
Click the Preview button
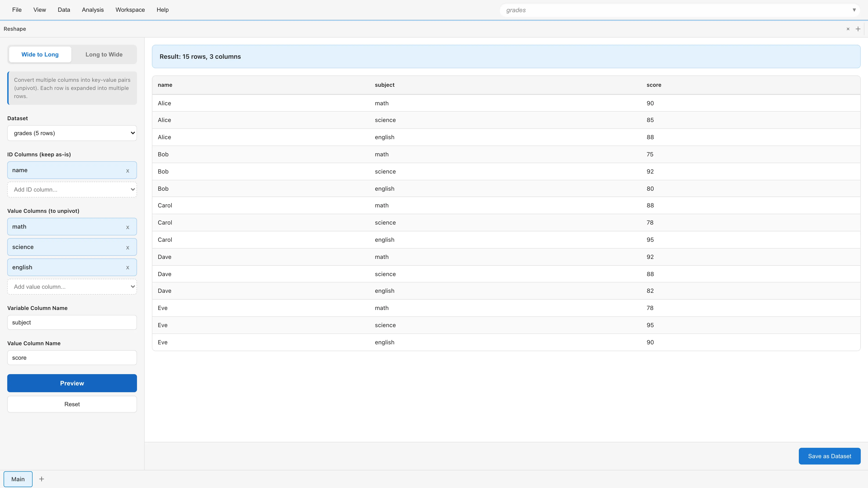pos(72,383)
